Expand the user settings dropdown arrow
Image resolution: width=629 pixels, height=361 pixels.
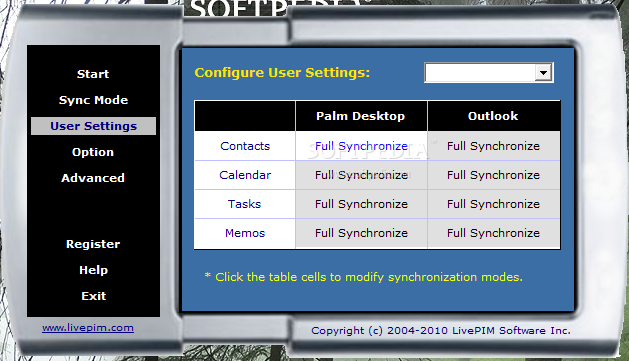tap(544, 73)
